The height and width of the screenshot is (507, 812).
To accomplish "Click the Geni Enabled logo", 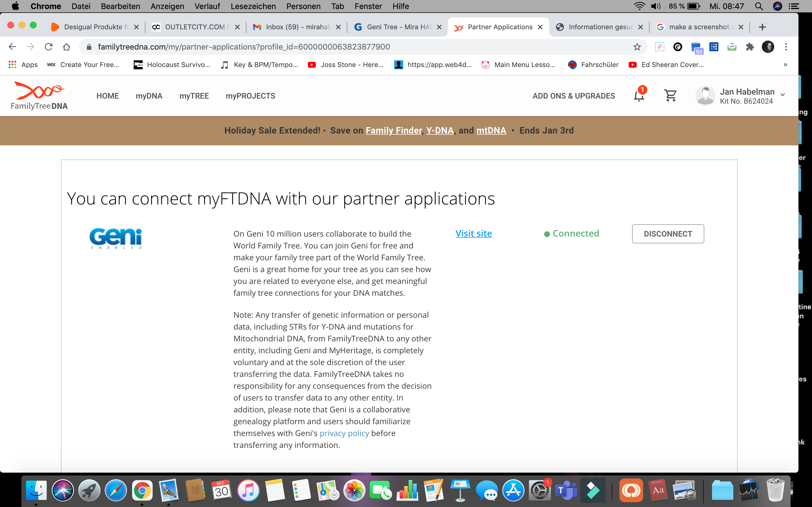I will pyautogui.click(x=116, y=238).
